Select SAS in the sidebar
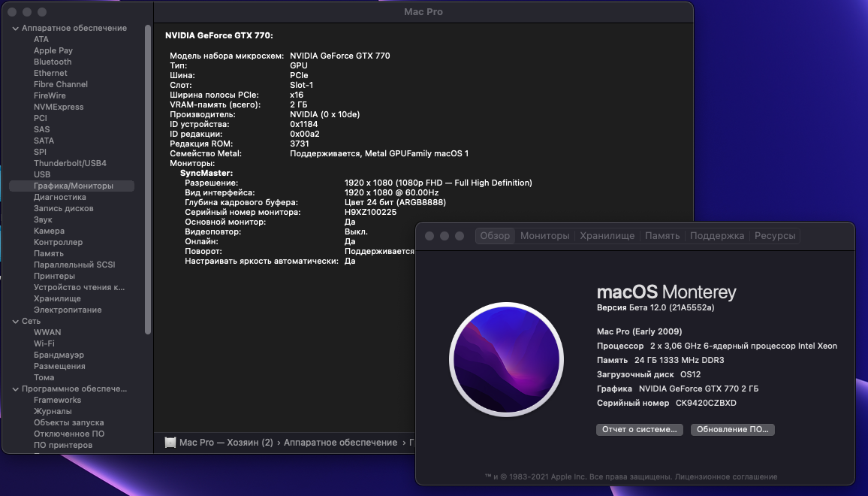 click(x=41, y=130)
